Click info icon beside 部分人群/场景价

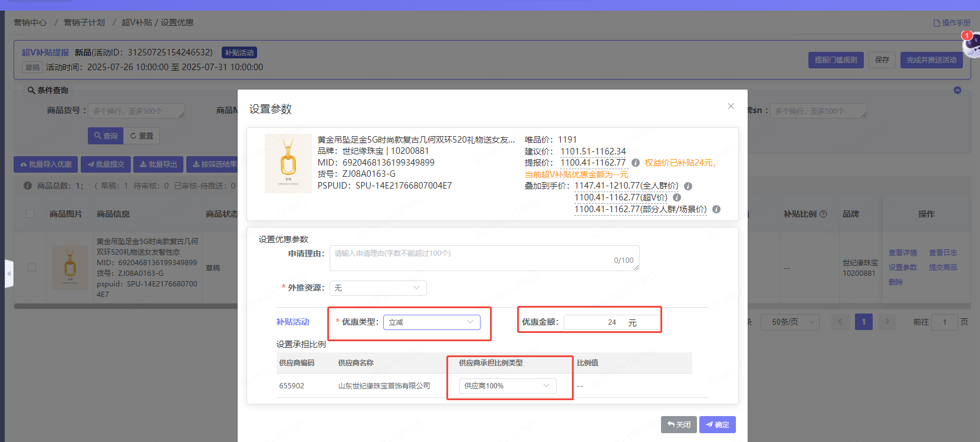pos(716,209)
